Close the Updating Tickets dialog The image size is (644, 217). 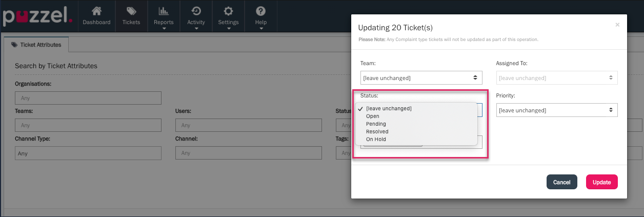click(617, 25)
